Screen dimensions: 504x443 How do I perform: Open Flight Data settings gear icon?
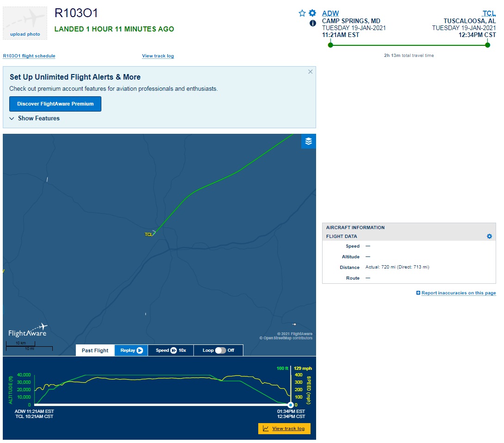[489, 236]
